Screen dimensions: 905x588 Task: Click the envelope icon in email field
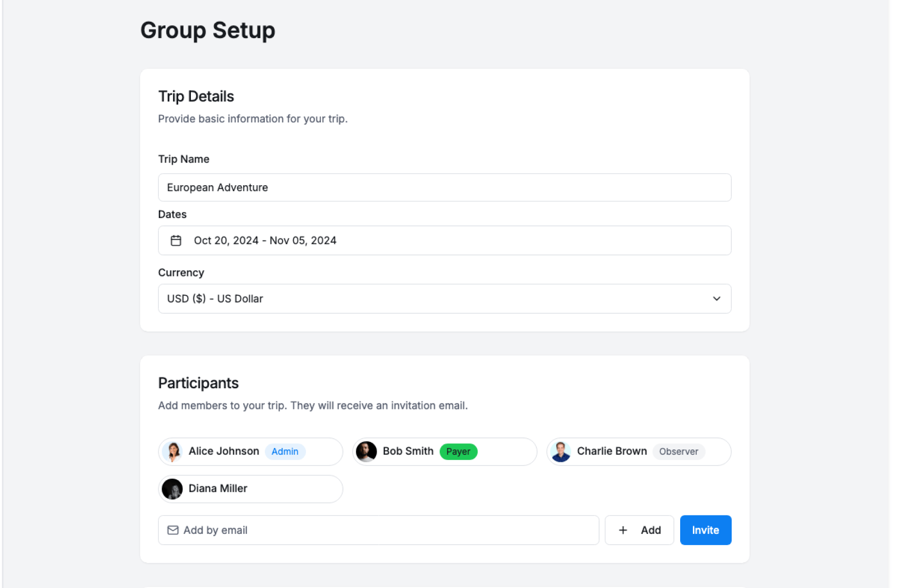[173, 530]
